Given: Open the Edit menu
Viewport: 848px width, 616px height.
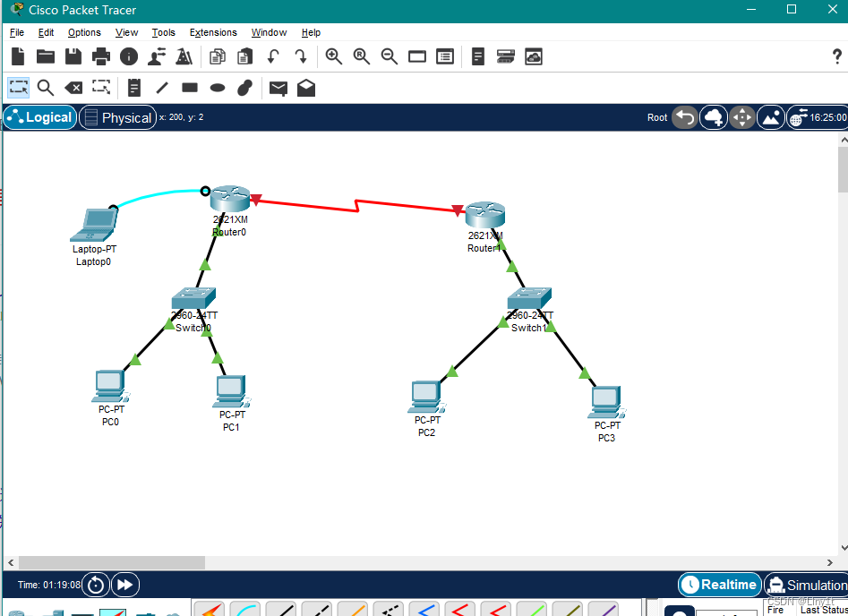Looking at the screenshot, I should point(46,32).
